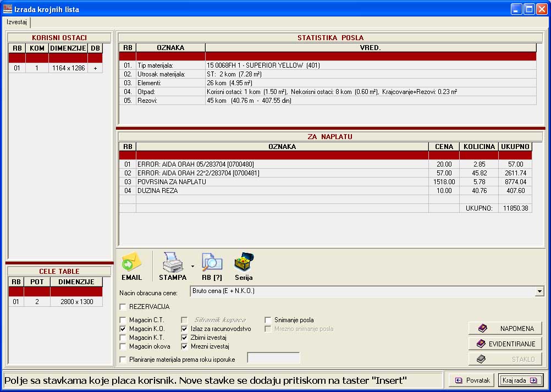Select the 1164 x 1286 korisni ostaci row
Viewport: 551px width, 392px height.
[68, 68]
